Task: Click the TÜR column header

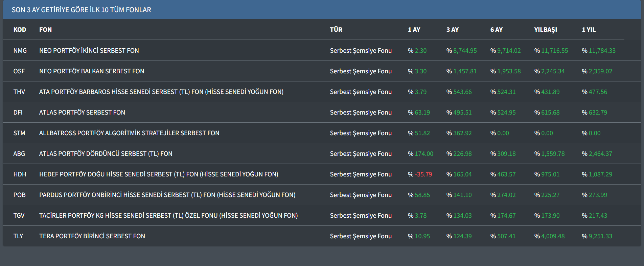Action: (336, 30)
